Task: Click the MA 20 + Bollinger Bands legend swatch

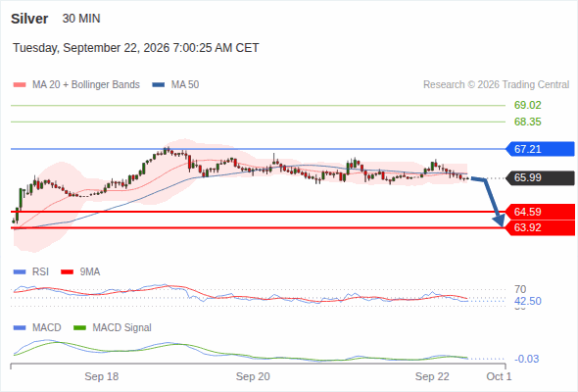Action: 20,85
